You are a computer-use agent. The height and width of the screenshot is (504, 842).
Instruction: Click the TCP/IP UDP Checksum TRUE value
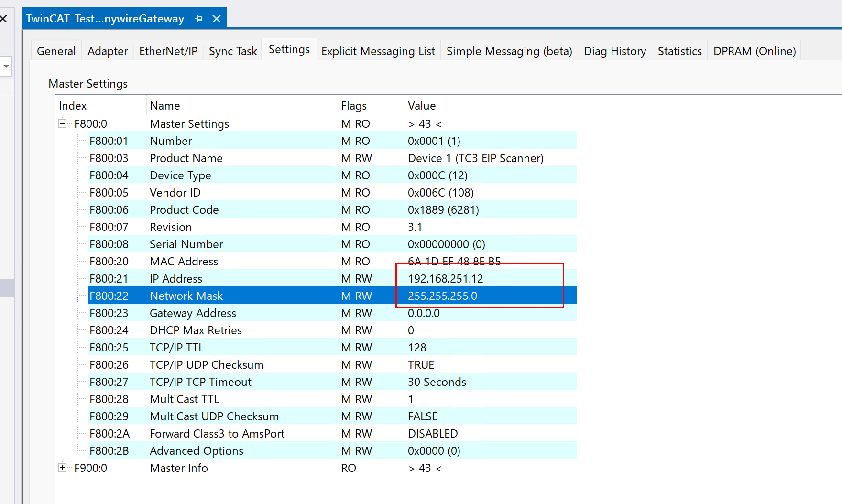421,365
